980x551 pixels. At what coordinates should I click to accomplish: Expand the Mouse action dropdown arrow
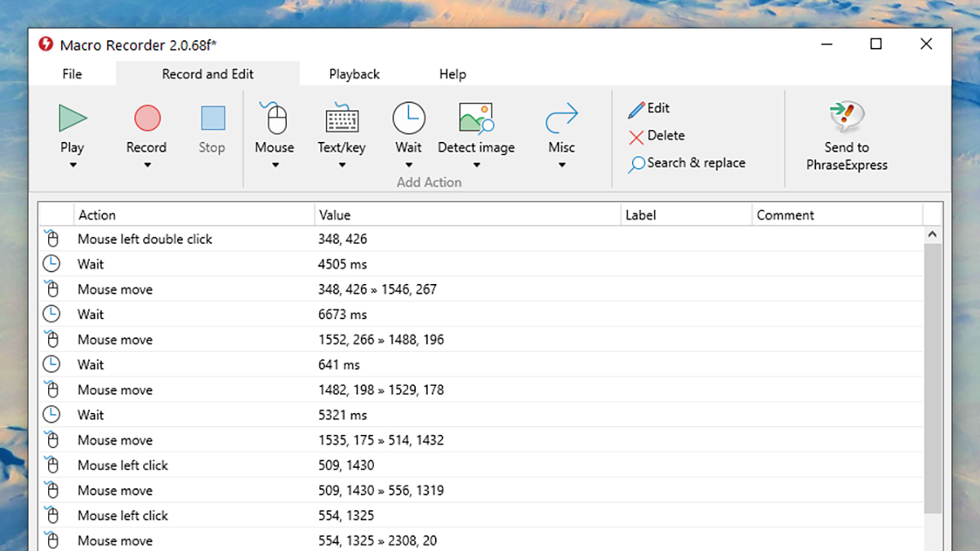click(274, 166)
